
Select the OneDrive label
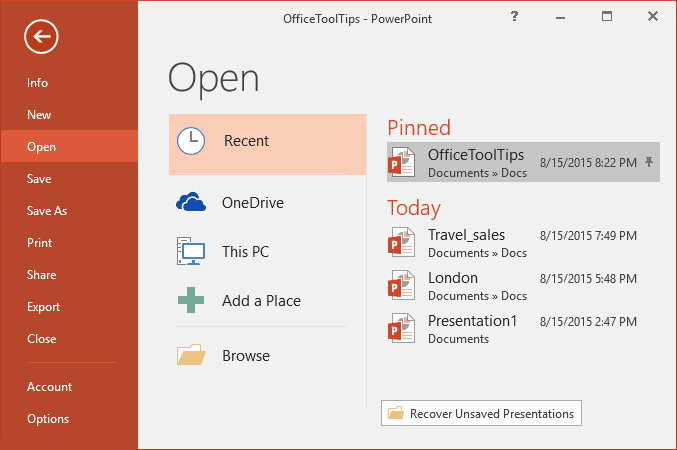(253, 203)
